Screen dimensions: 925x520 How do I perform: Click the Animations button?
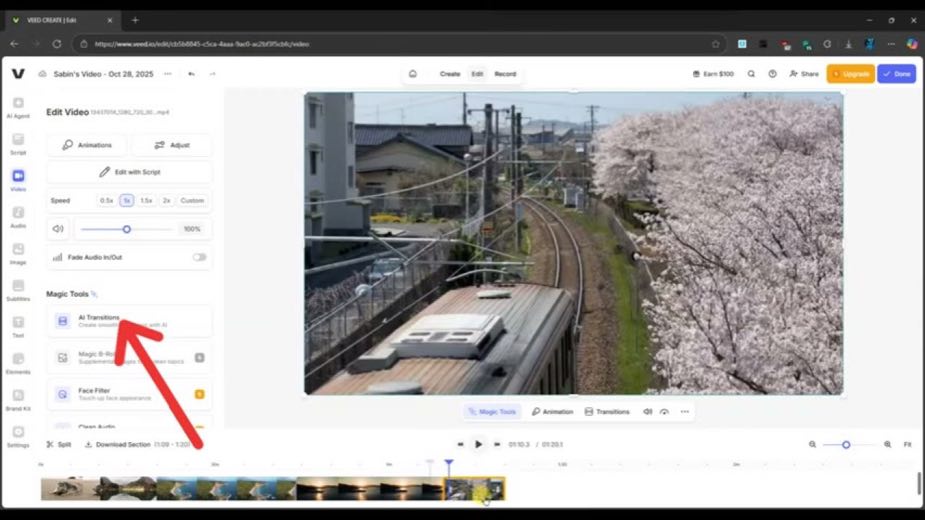88,145
